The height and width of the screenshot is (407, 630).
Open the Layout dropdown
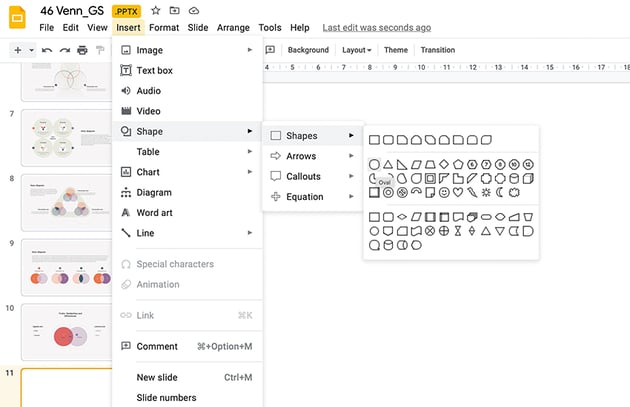pyautogui.click(x=356, y=50)
